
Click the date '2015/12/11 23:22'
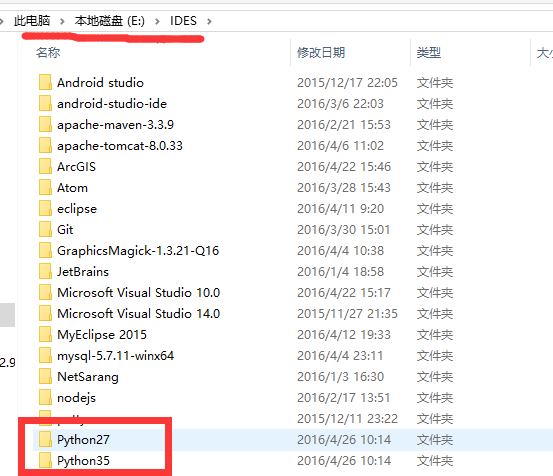347,419
